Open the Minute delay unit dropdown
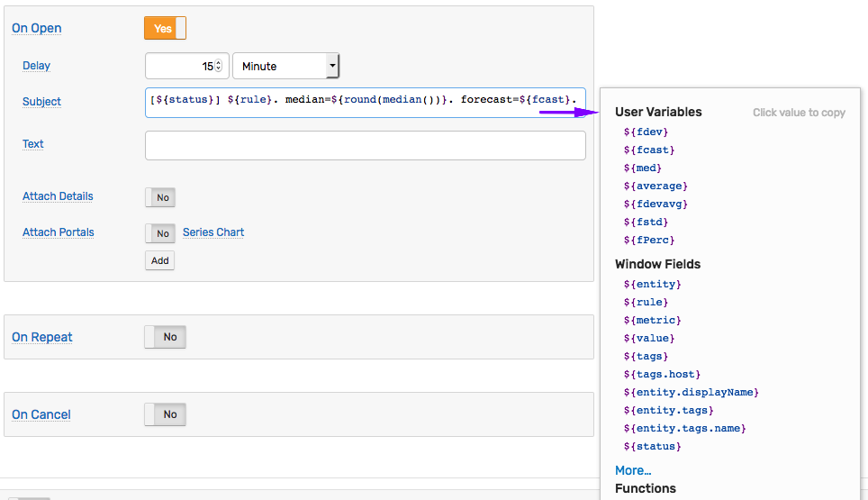868x500 pixels. (x=285, y=66)
